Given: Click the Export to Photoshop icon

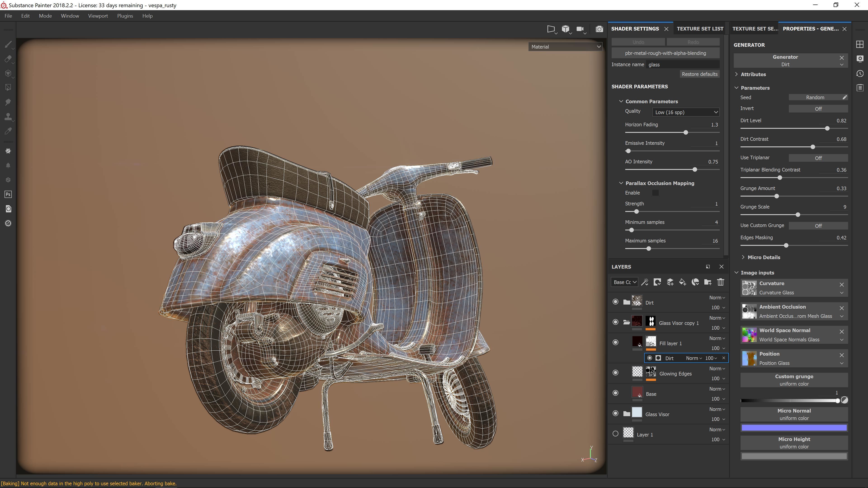Looking at the screenshot, I should [8, 194].
